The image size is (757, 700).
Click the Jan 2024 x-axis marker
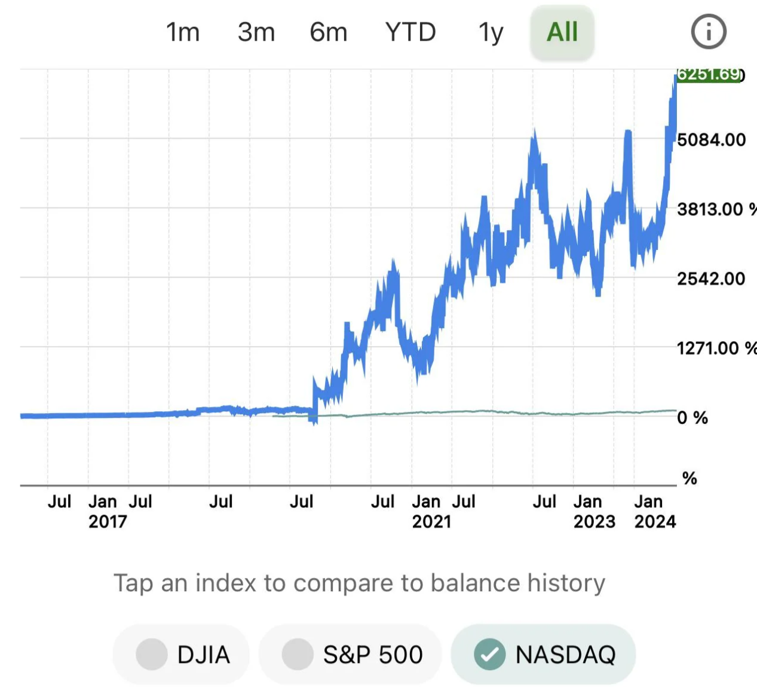pyautogui.click(x=654, y=512)
